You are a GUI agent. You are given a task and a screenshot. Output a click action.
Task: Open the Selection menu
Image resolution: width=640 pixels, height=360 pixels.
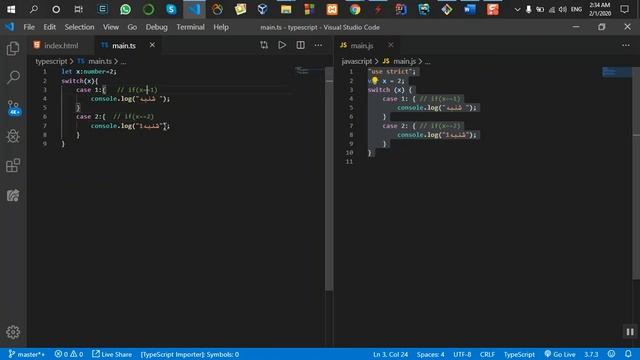(79, 27)
